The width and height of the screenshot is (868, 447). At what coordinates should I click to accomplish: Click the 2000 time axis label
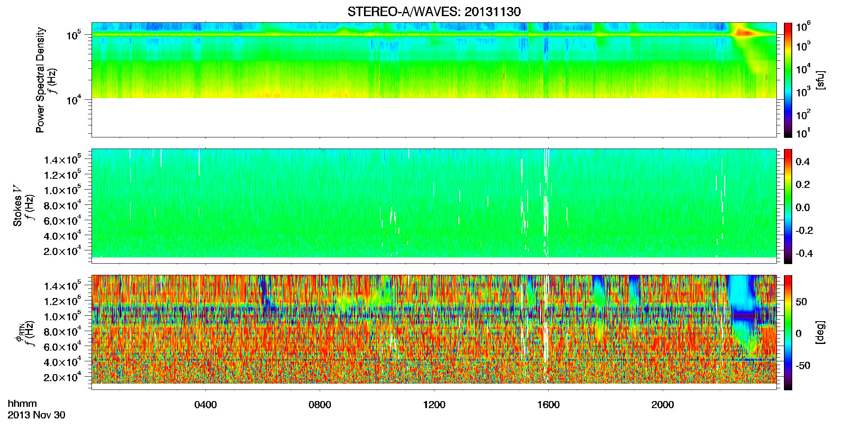[x=663, y=405]
